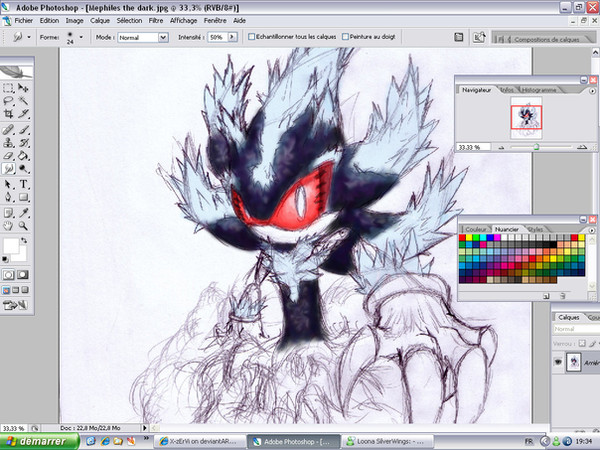Select the Slice tool
This screenshot has height=450, width=600.
tap(23, 114)
